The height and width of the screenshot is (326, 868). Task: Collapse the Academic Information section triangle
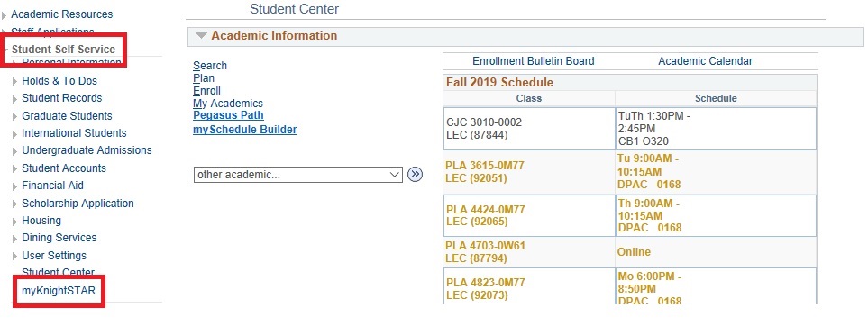point(202,36)
